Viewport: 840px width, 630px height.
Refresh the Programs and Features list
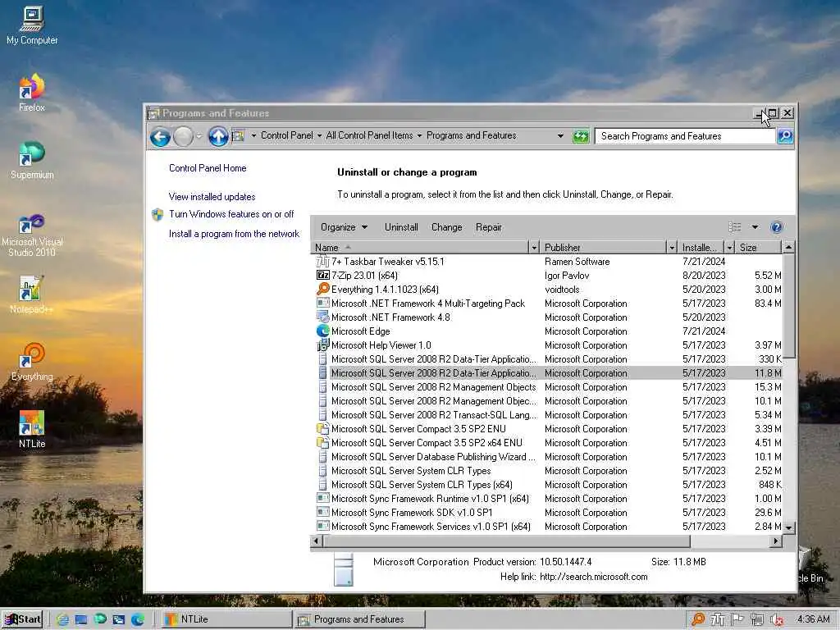pyautogui.click(x=581, y=136)
